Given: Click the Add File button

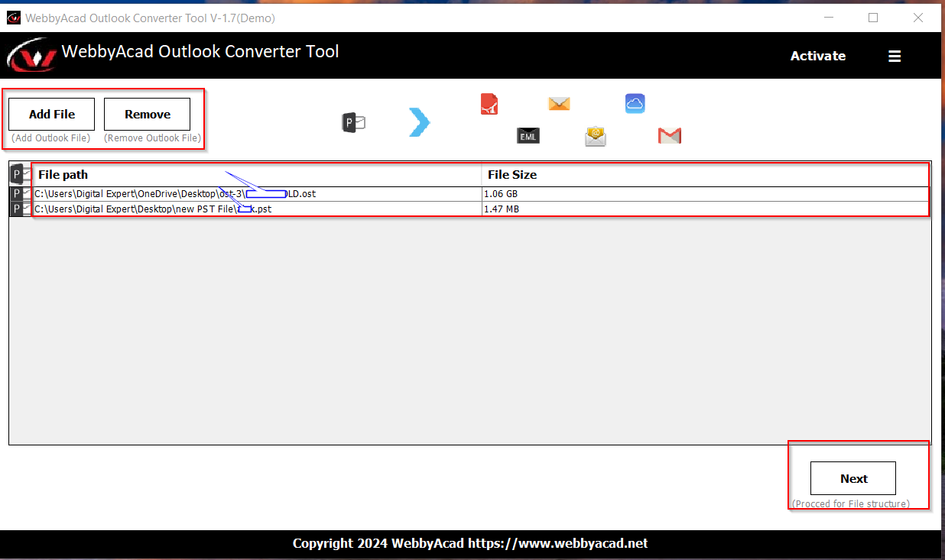Looking at the screenshot, I should click(x=50, y=114).
